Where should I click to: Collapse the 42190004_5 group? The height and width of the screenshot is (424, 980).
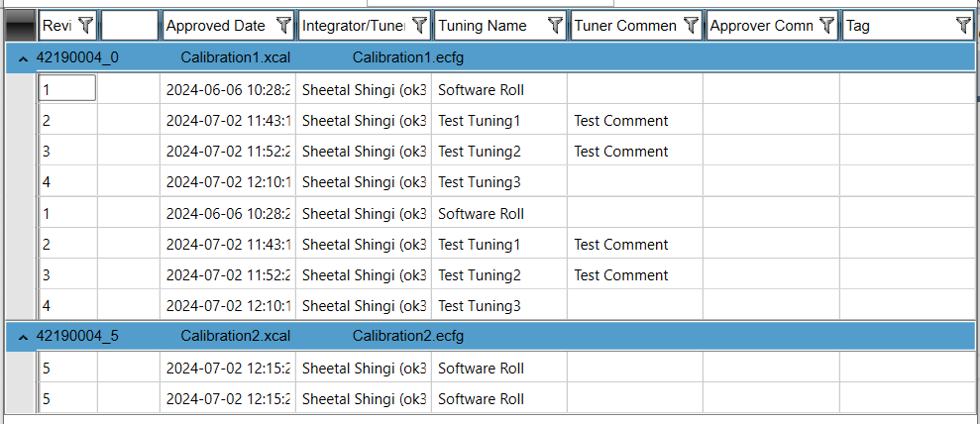point(22,337)
